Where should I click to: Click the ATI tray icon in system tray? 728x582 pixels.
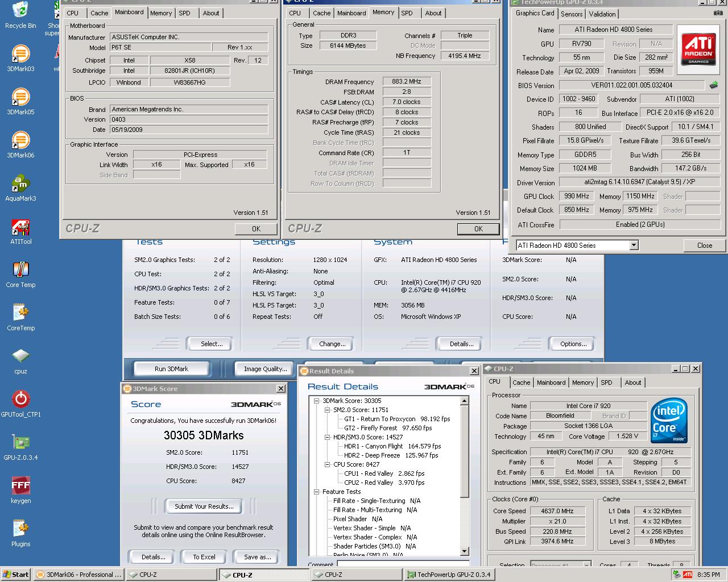click(x=688, y=575)
